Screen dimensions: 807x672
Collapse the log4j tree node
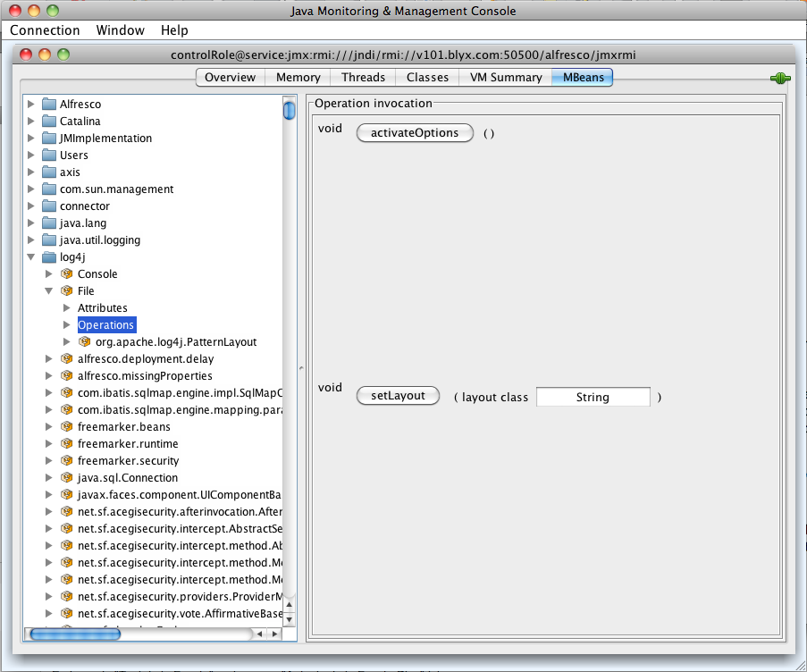(31, 256)
